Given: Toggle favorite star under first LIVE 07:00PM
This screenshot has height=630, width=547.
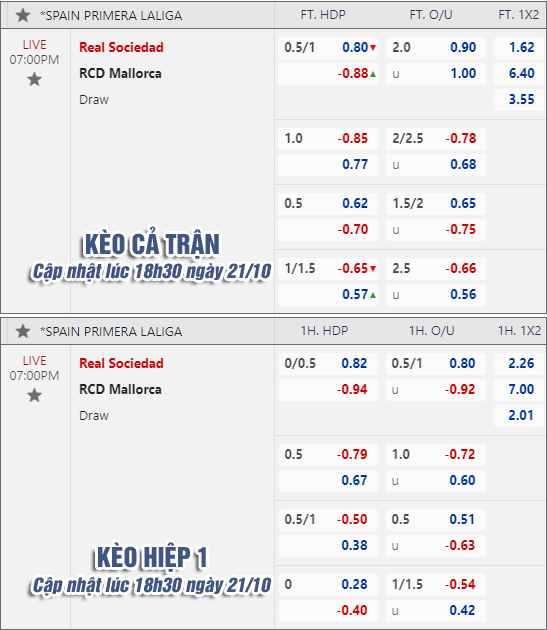Looking at the screenshot, I should tap(35, 79).
